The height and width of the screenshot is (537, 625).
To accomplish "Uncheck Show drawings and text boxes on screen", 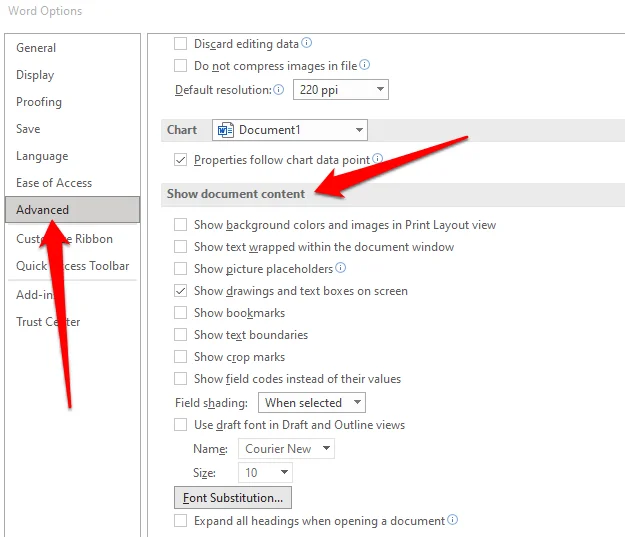I will pyautogui.click(x=181, y=291).
